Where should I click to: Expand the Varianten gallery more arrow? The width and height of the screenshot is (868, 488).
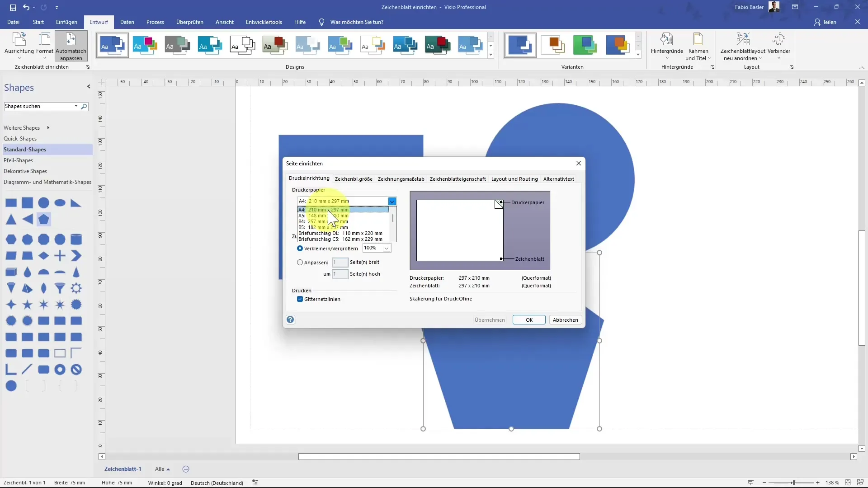(638, 55)
